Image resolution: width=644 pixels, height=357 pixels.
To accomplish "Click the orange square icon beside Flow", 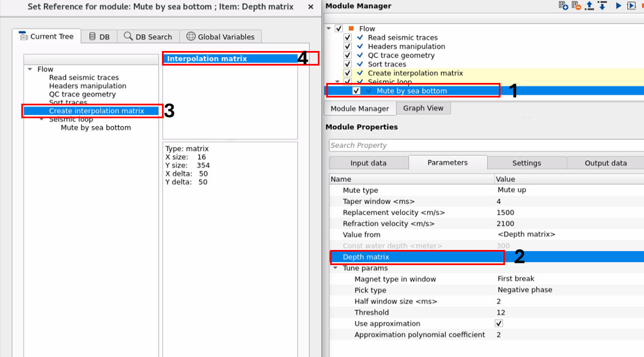I will [x=351, y=29].
